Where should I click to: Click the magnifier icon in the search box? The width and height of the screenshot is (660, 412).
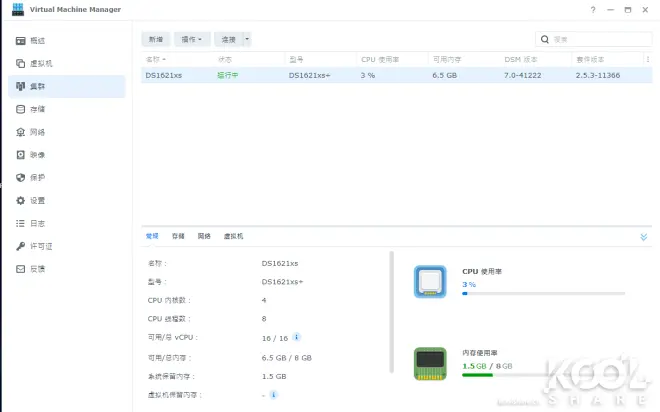tap(545, 39)
